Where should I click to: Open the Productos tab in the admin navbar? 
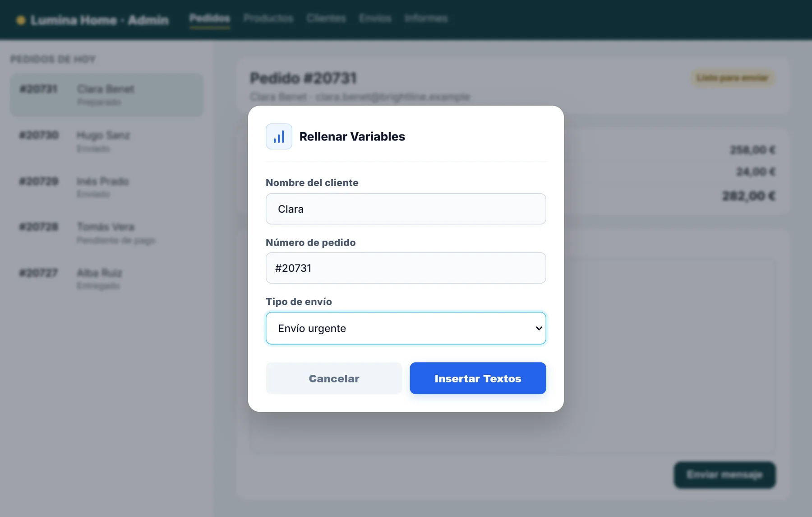[x=268, y=19]
